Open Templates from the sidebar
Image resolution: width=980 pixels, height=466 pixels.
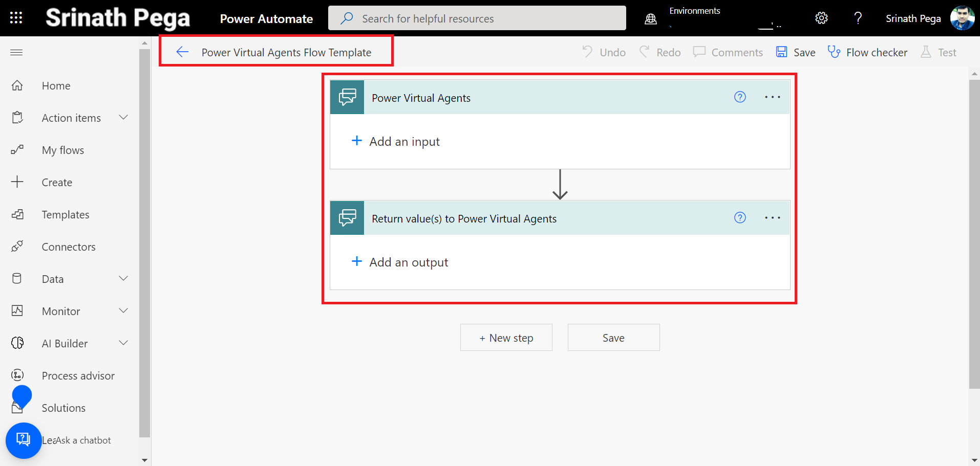click(x=66, y=215)
